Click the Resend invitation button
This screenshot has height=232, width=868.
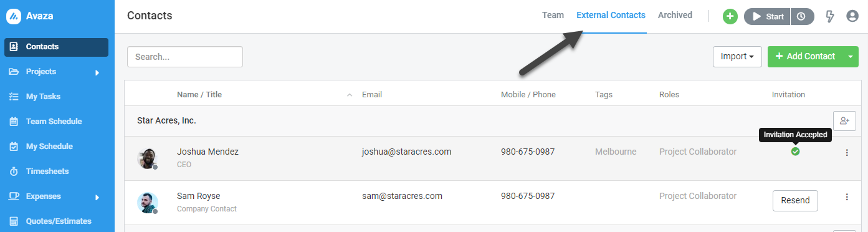pyautogui.click(x=795, y=200)
